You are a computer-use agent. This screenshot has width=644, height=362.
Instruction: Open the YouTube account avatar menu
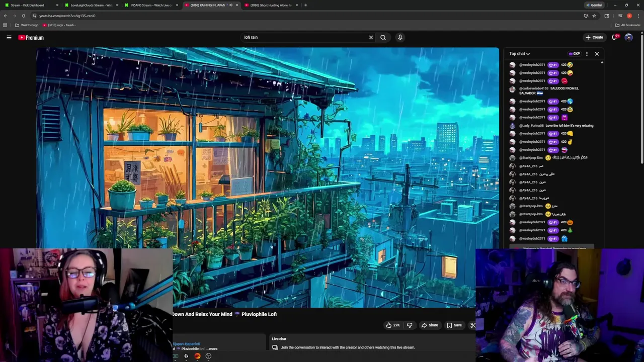[x=628, y=37]
